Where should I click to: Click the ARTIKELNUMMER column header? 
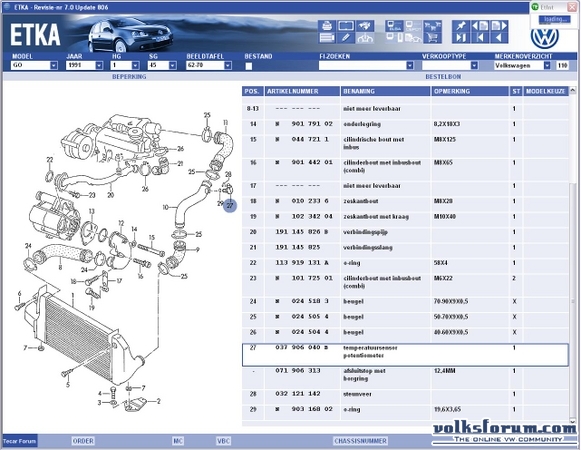point(302,91)
